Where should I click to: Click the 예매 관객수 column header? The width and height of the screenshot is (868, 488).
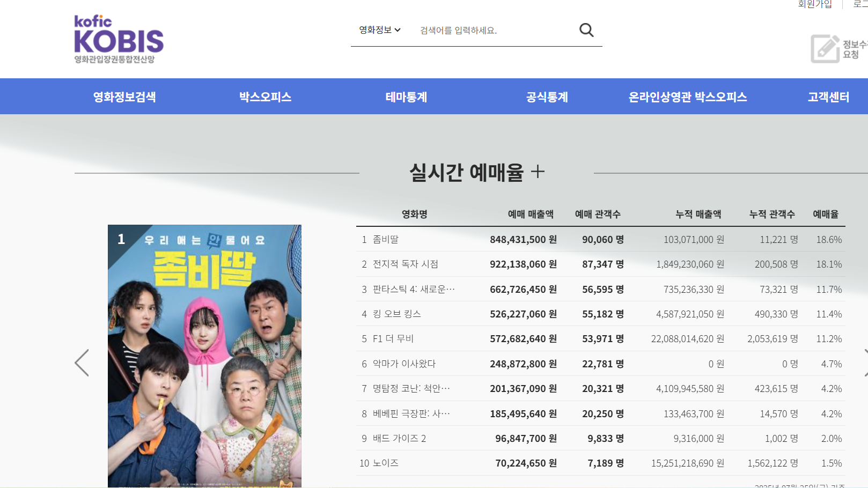pos(598,214)
